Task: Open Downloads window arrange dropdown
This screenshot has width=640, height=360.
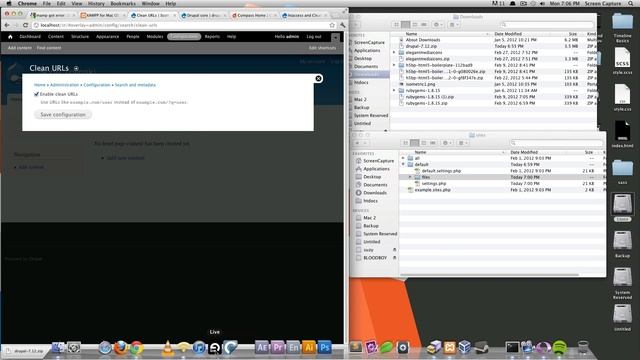Action: 453,25
